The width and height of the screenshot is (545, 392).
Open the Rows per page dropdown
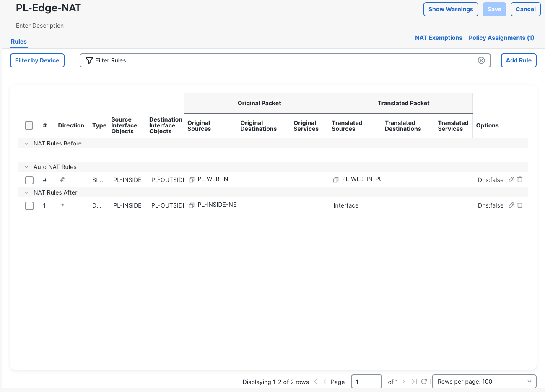tap(484, 382)
